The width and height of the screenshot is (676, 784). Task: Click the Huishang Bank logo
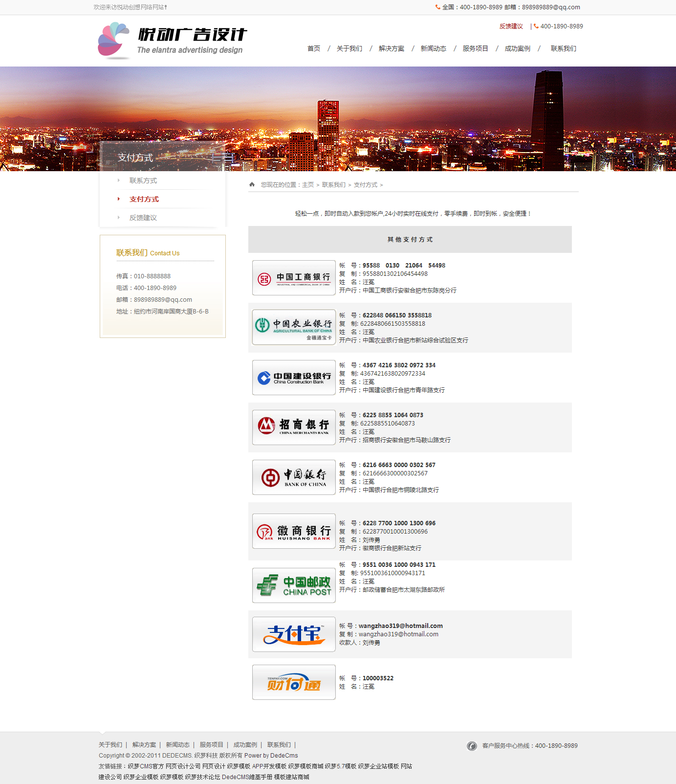click(294, 531)
